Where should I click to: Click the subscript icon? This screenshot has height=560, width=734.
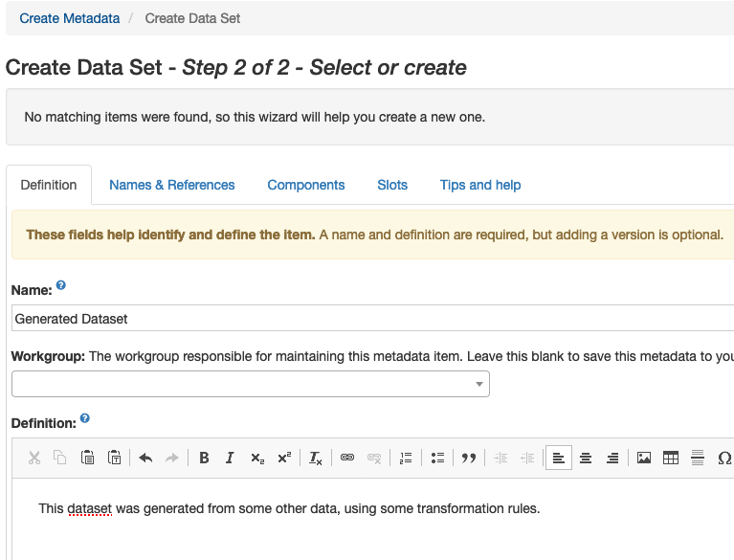tap(256, 459)
